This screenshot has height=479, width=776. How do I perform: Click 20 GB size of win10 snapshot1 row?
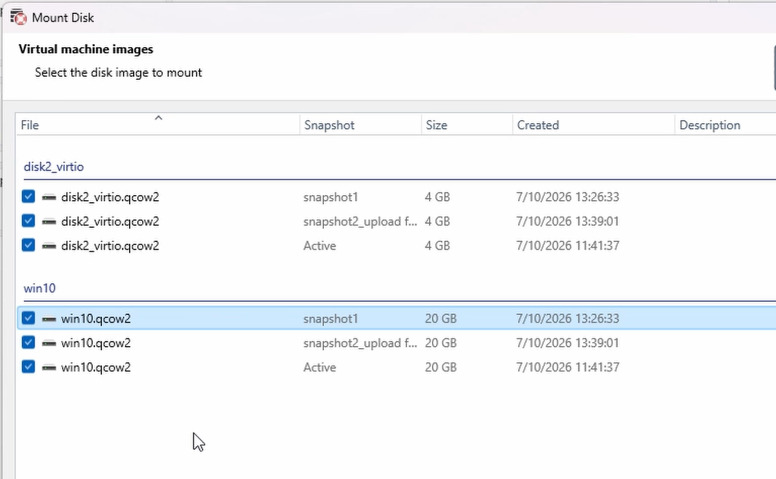(x=440, y=319)
